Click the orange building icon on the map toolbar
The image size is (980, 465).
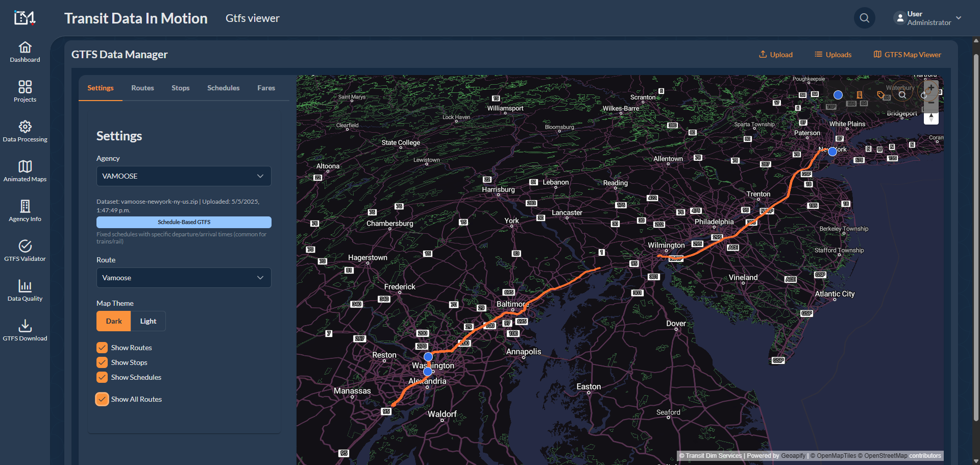[860, 95]
